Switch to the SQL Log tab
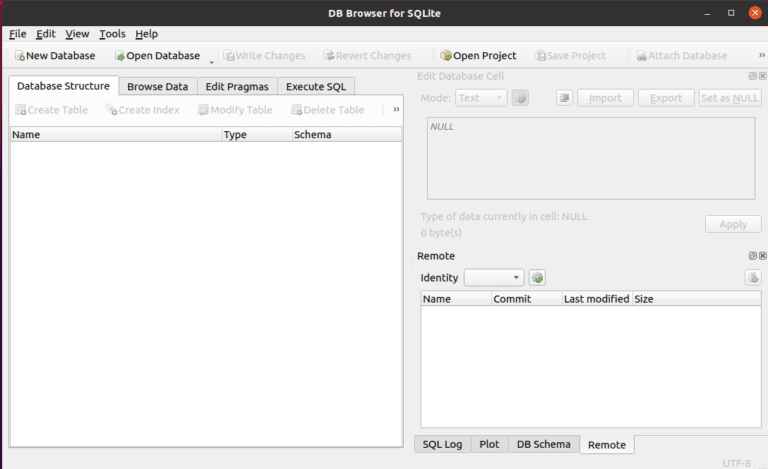768x469 pixels. [442, 444]
